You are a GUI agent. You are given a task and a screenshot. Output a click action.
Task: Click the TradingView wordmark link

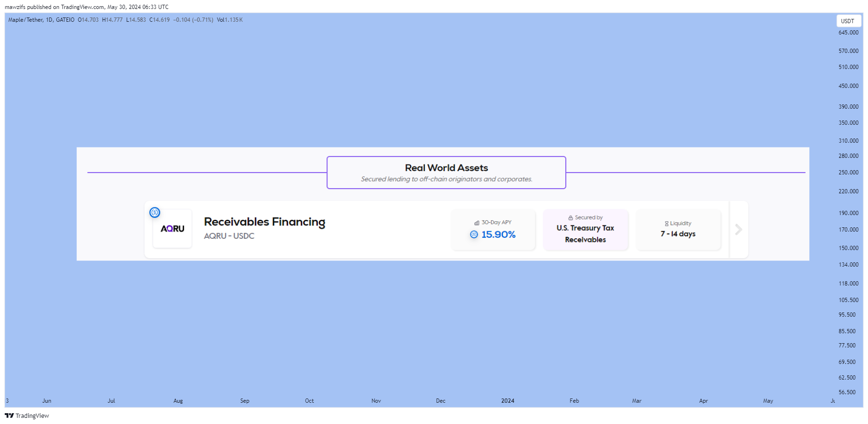[32, 415]
